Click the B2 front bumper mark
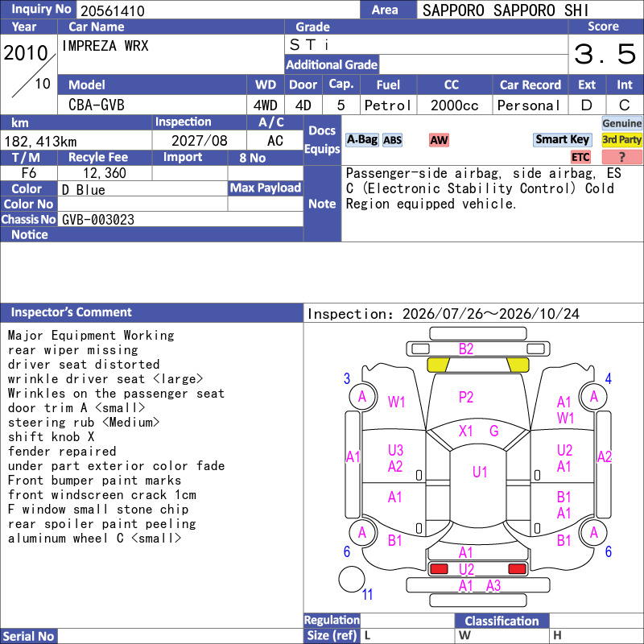Image resolution: width=644 pixels, height=644 pixels. tap(466, 349)
